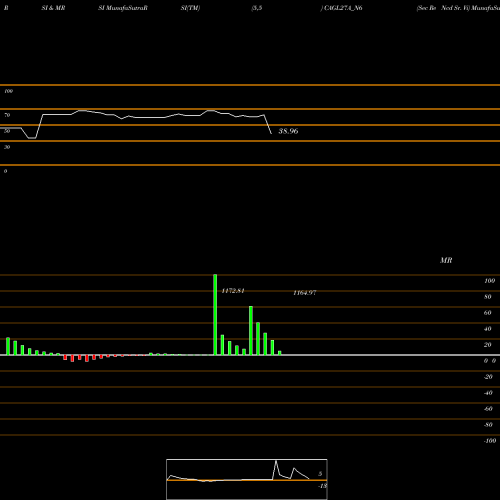Screen dimensions: 500x500
Task: Click the 50 level label on RSI axis
Action: pyautogui.click(x=7, y=131)
